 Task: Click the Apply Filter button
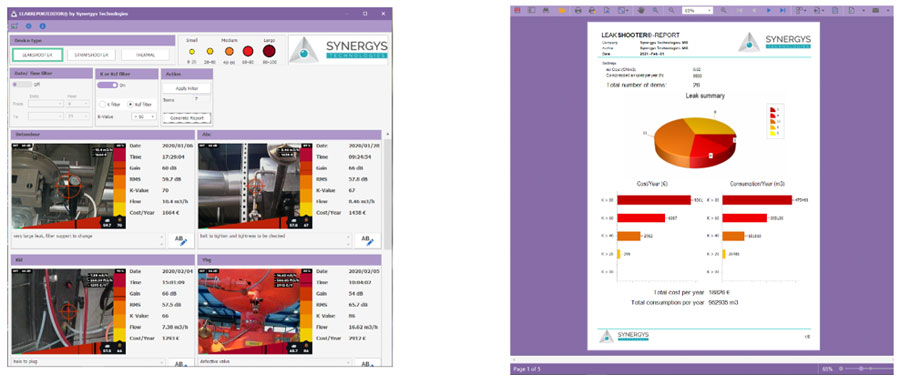(186, 88)
